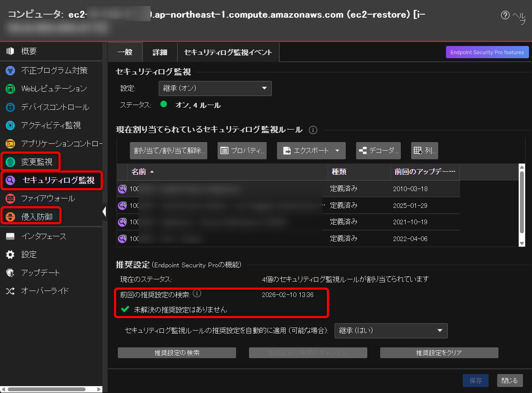Open デバイスコントロール settings
Viewport: 532px width, 393px height.
click(47, 107)
